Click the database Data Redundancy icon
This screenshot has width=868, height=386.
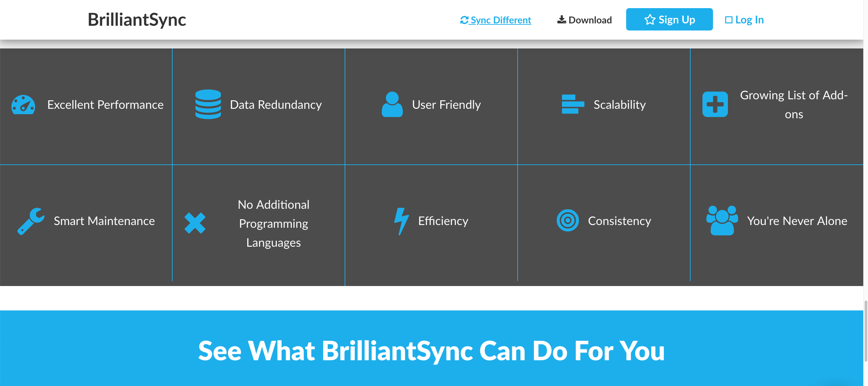tap(208, 104)
